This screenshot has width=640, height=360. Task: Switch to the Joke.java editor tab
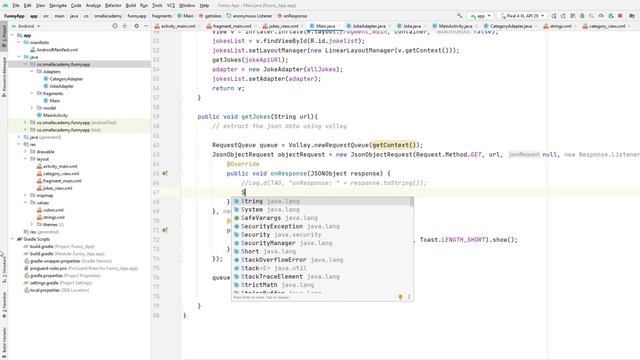pyautogui.click(x=411, y=26)
